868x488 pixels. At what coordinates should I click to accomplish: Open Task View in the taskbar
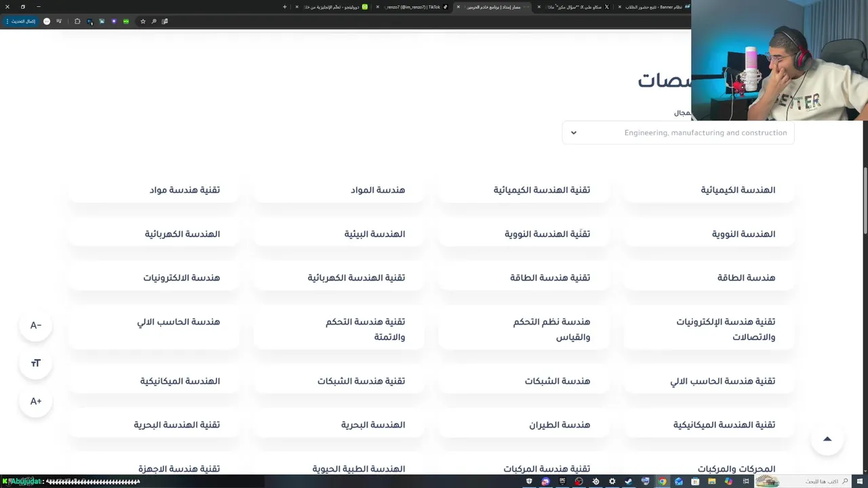pyautogui.click(x=746, y=481)
